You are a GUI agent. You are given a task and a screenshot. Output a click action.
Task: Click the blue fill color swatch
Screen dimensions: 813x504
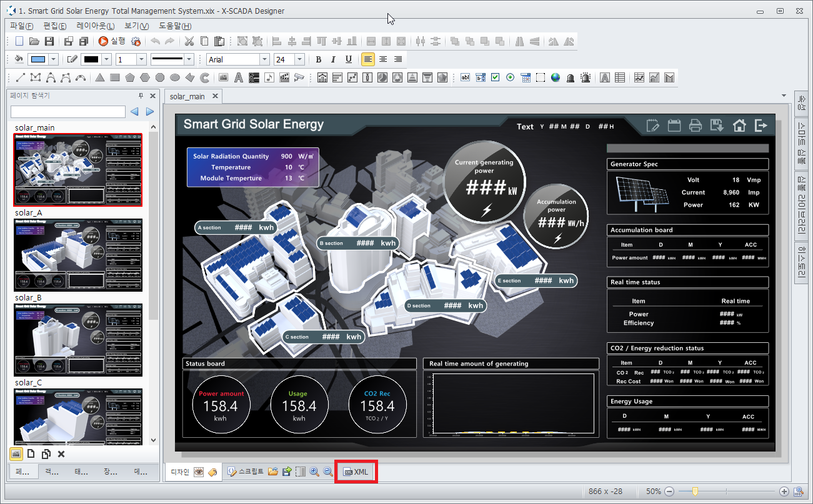point(38,59)
